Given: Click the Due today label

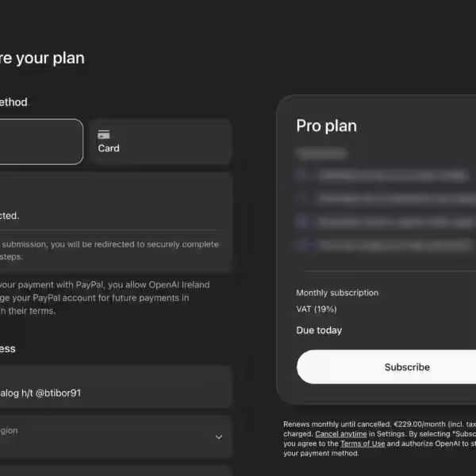Looking at the screenshot, I should click(x=319, y=330).
